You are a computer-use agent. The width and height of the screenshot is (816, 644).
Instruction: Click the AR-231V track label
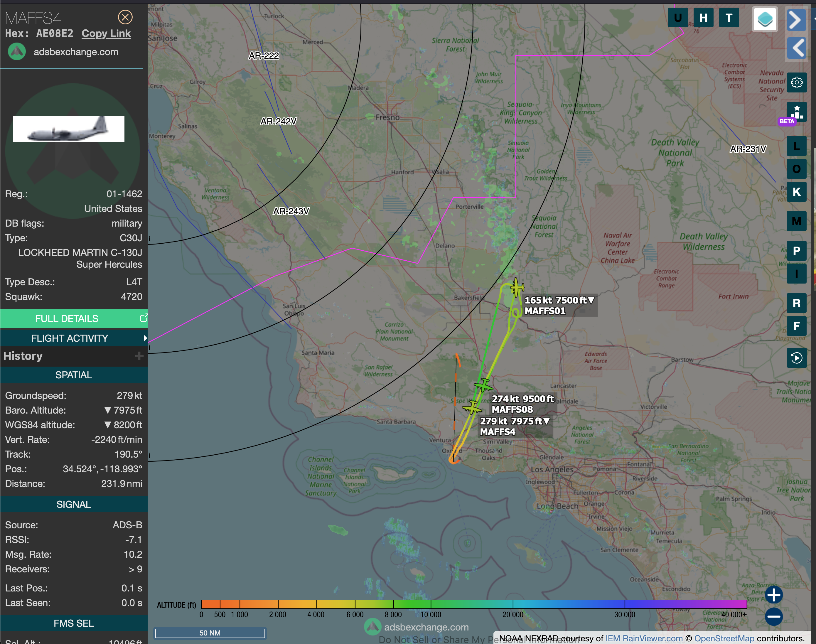pos(748,149)
